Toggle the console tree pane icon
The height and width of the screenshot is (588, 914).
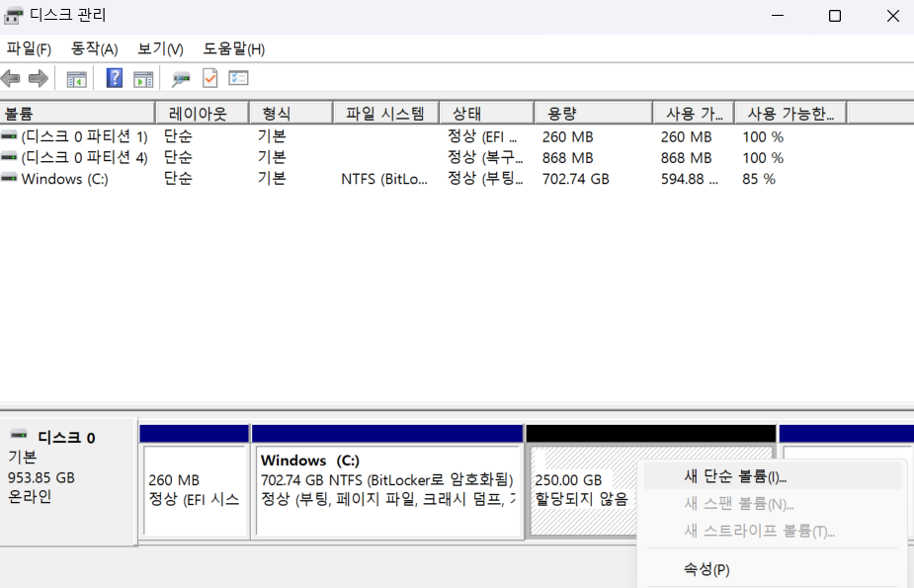click(76, 78)
